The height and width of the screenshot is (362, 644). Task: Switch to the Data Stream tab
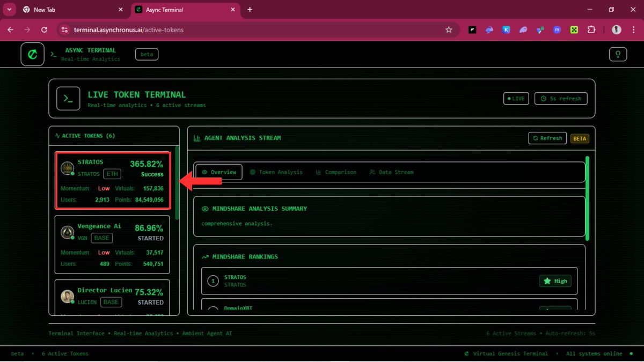[x=391, y=172]
